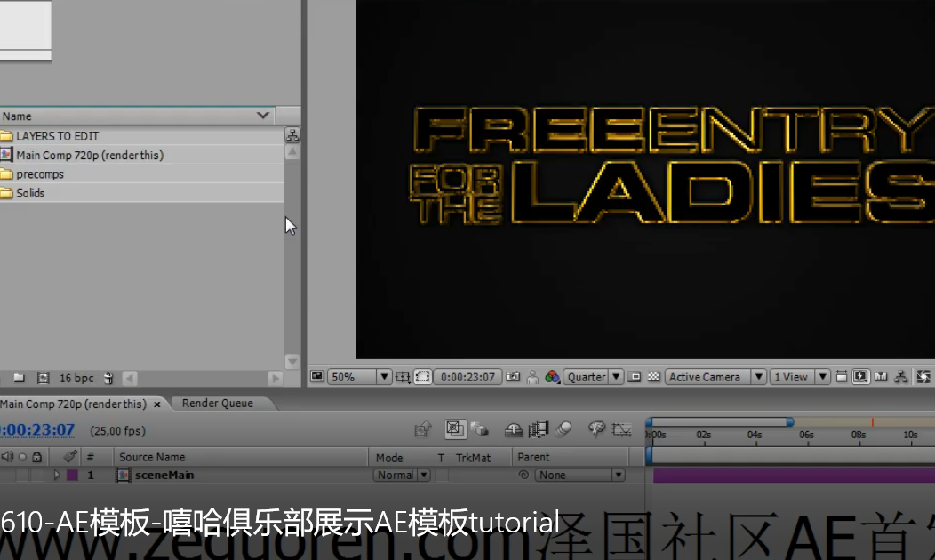Click the lock column header icon

pos(37,457)
